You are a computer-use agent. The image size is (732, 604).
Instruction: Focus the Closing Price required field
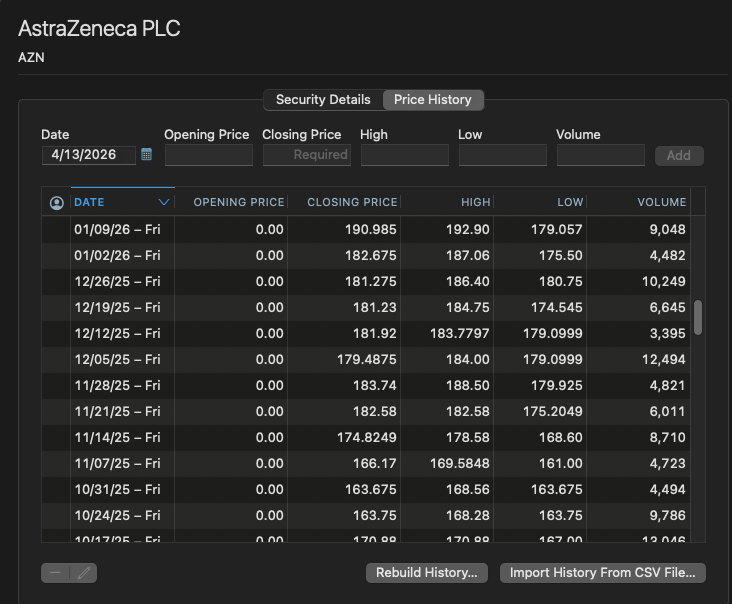pyautogui.click(x=307, y=155)
